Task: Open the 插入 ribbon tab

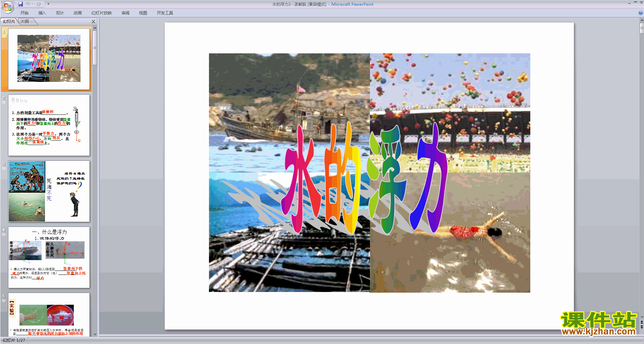Action: pos(42,13)
